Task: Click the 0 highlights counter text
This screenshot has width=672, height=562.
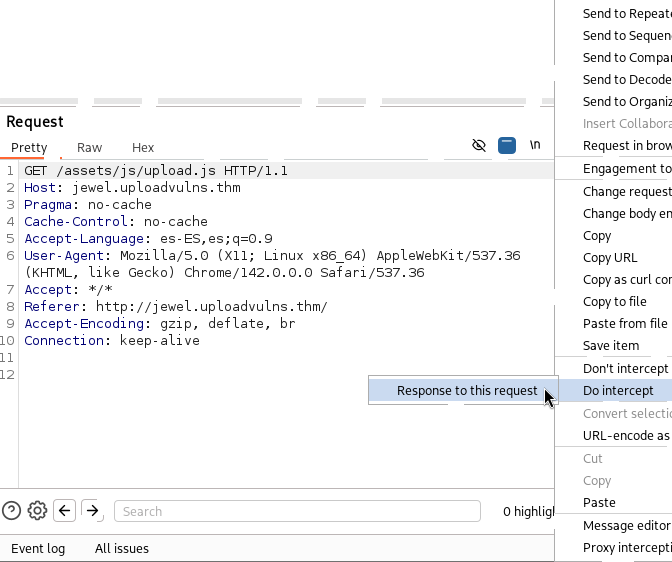Action: (x=528, y=511)
